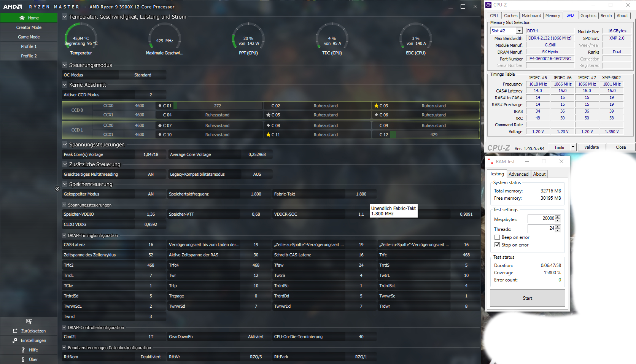
Task: Click the C 01 core usage bar
Action: (218, 106)
